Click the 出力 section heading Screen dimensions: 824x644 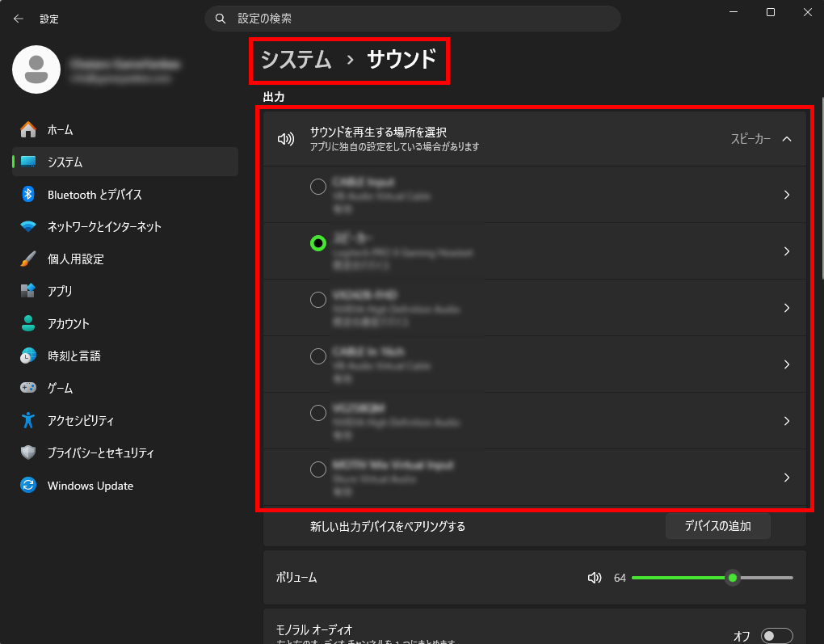274,97
